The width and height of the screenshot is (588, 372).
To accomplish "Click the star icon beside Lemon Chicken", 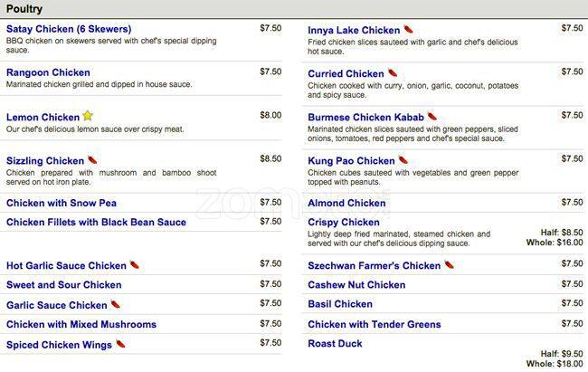I will coord(88,116).
